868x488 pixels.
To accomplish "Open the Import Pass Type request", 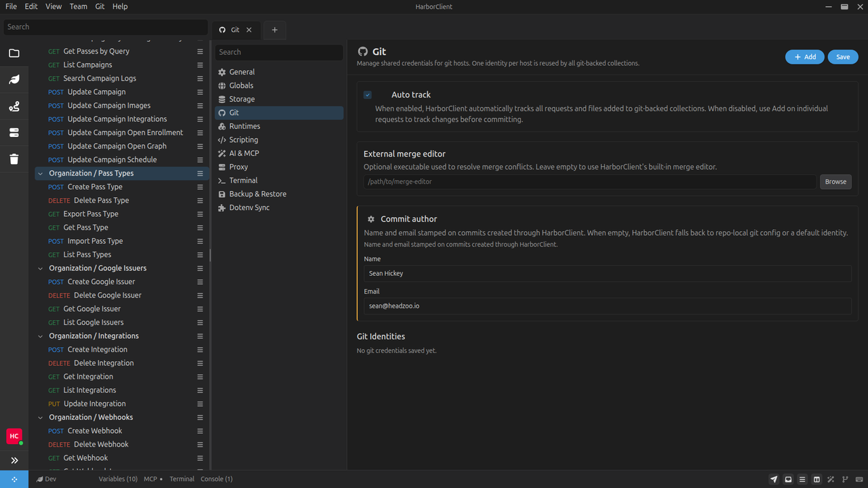I will [x=95, y=241].
